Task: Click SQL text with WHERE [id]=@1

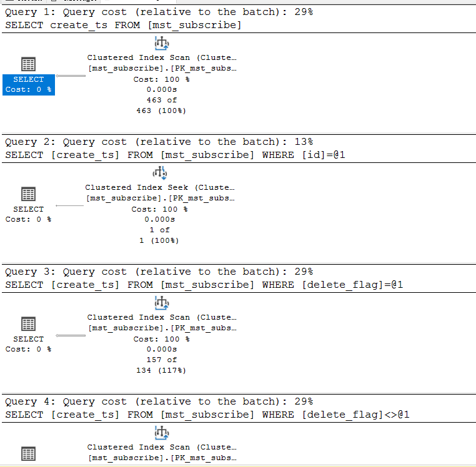Action: pyautogui.click(x=175, y=155)
